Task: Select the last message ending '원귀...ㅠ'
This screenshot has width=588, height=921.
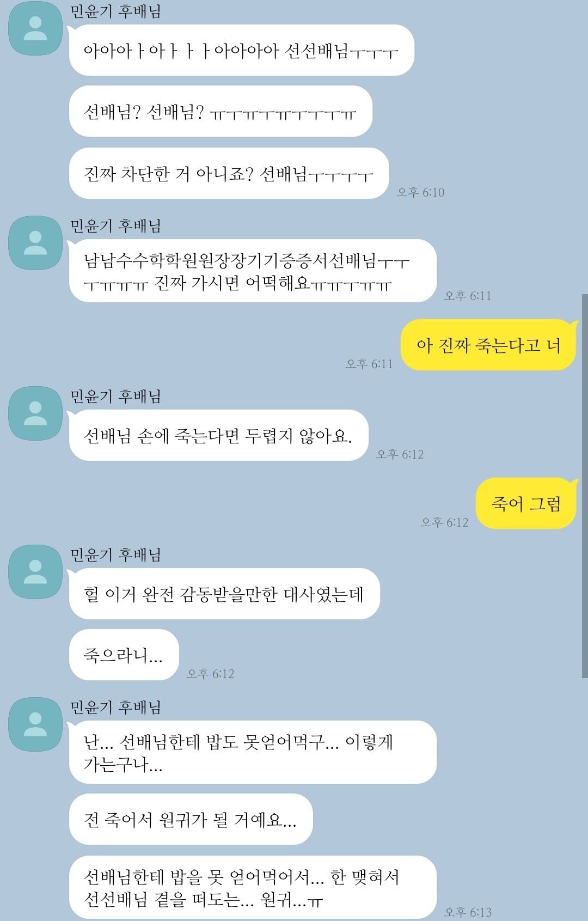Action: (253, 887)
